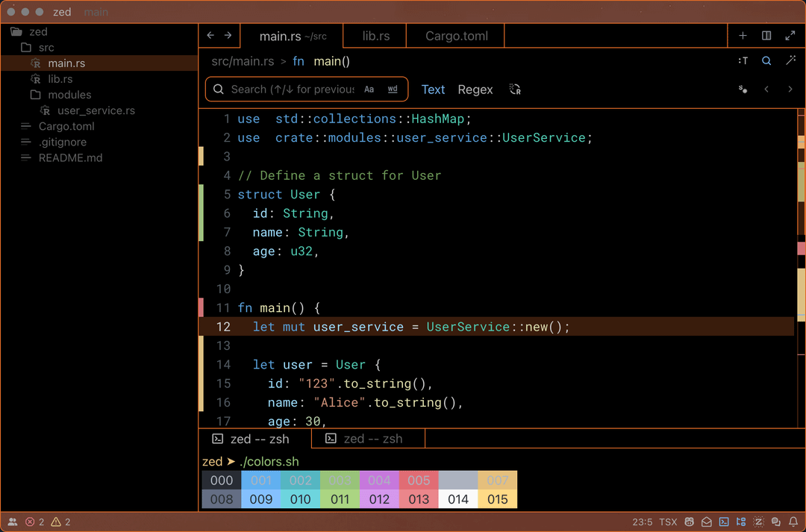Click the split pane icon in tab bar
The image size is (806, 532).
[766, 36]
